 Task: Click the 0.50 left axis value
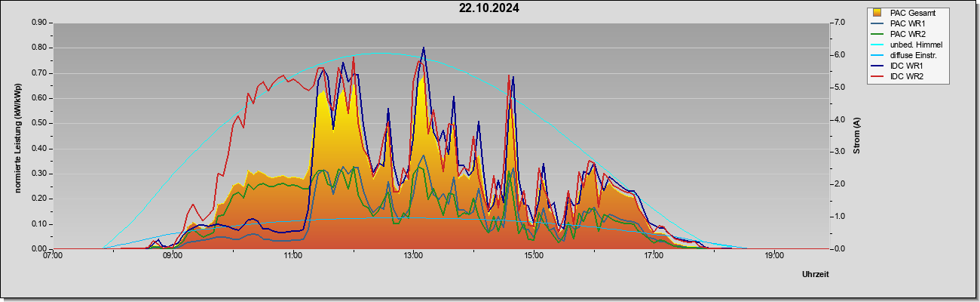[x=39, y=123]
